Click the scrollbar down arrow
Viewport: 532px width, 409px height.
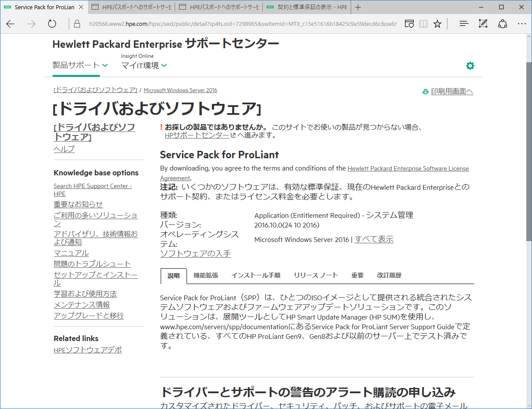click(529, 405)
